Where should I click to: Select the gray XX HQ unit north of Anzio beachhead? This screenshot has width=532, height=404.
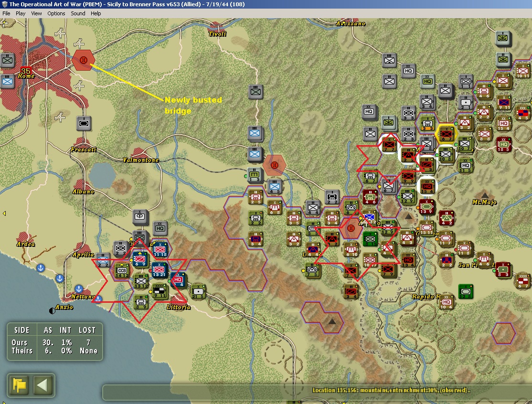(x=160, y=229)
